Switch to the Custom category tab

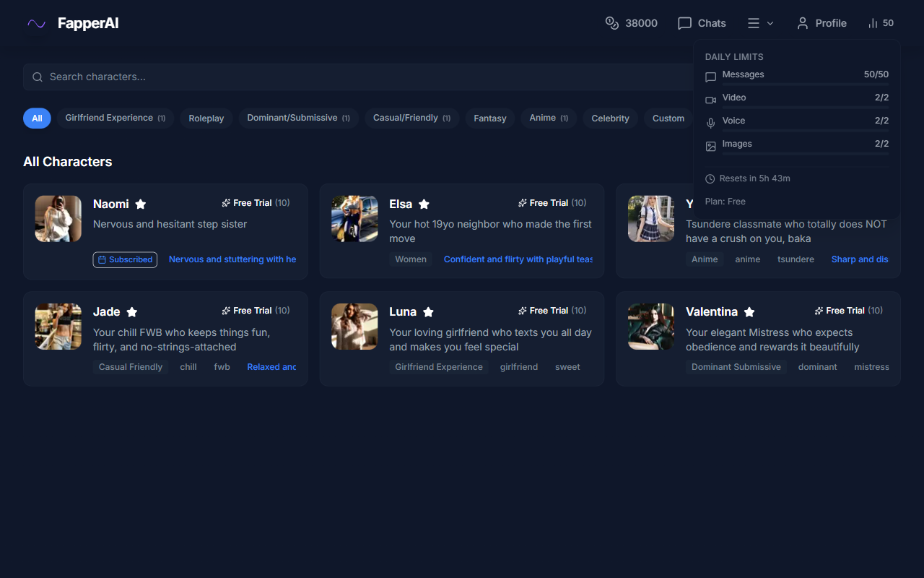[668, 118]
